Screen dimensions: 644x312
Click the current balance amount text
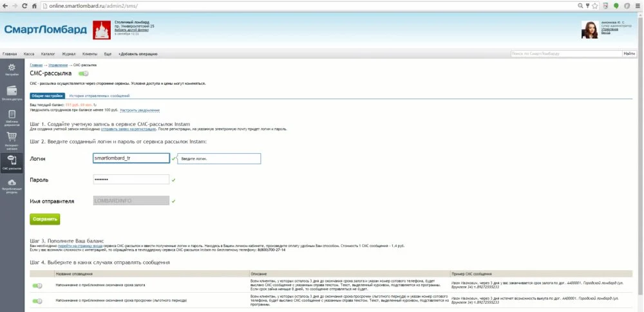[x=79, y=106]
